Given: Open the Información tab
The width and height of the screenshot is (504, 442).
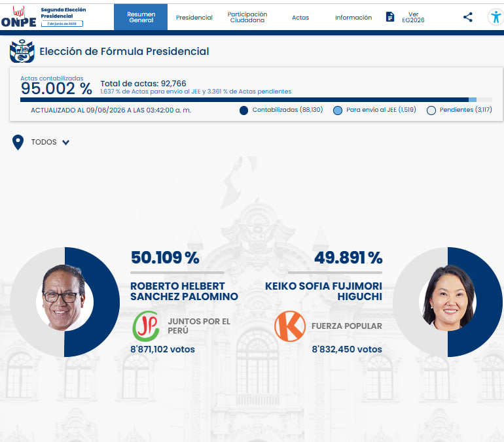Looking at the screenshot, I should (353, 18).
